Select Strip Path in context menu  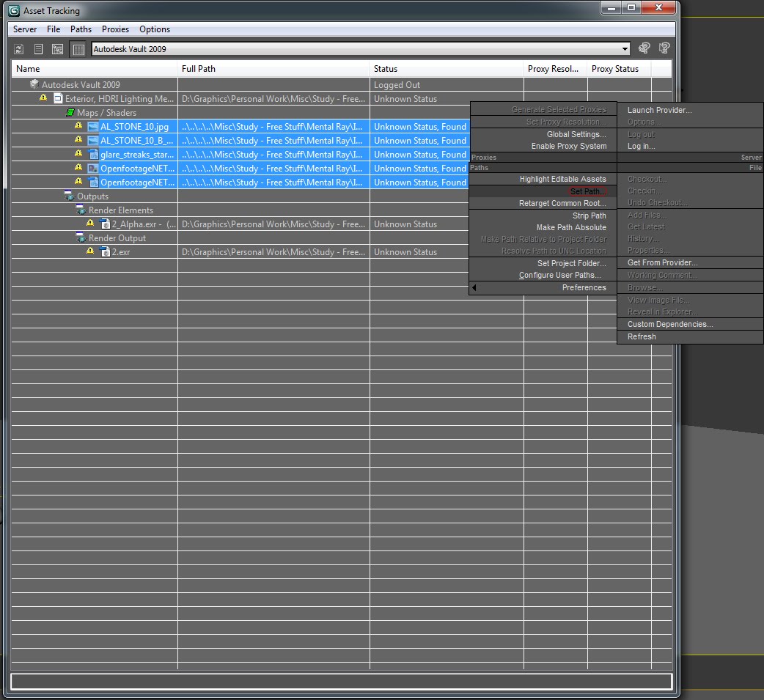[589, 215]
